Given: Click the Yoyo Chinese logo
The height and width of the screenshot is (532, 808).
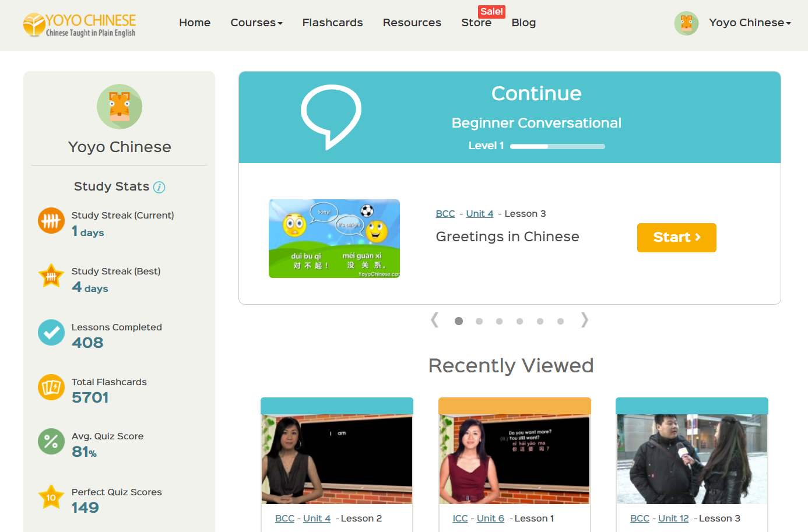Looking at the screenshot, I should tap(80, 25).
